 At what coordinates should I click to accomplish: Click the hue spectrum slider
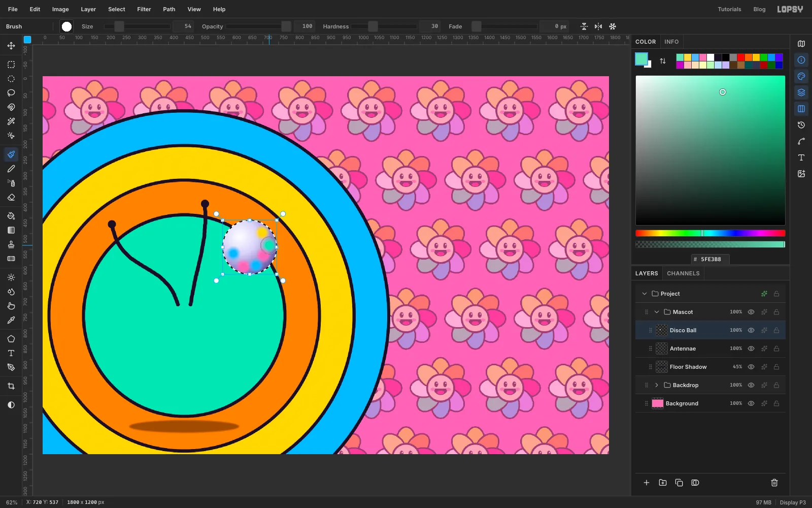pyautogui.click(x=710, y=233)
